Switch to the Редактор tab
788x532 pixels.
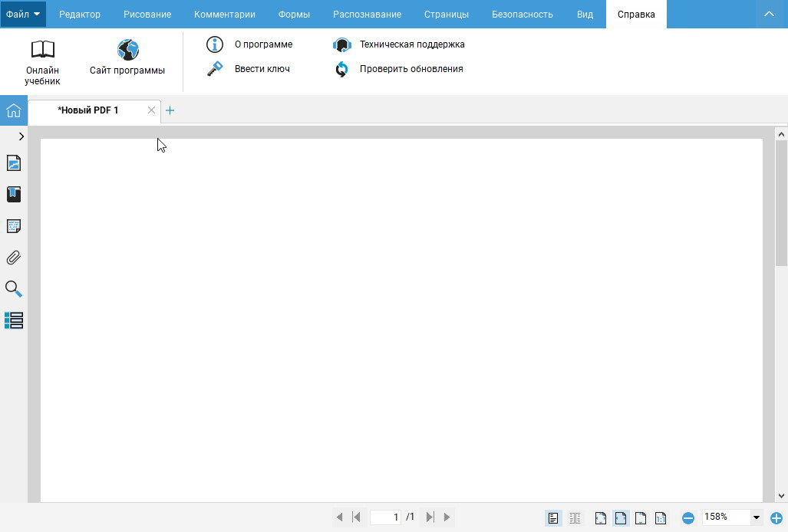click(x=80, y=14)
